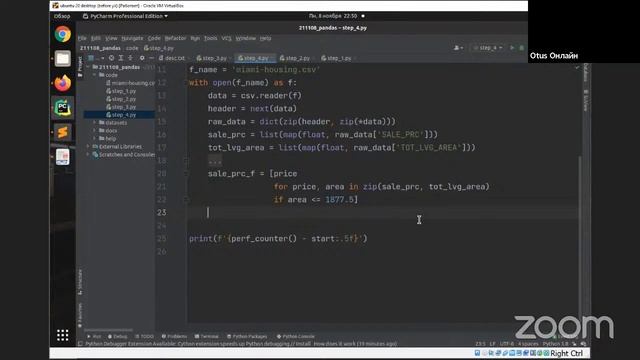The image size is (640, 360).
Task: Select step_1.py in project tree
Action: tap(121, 91)
